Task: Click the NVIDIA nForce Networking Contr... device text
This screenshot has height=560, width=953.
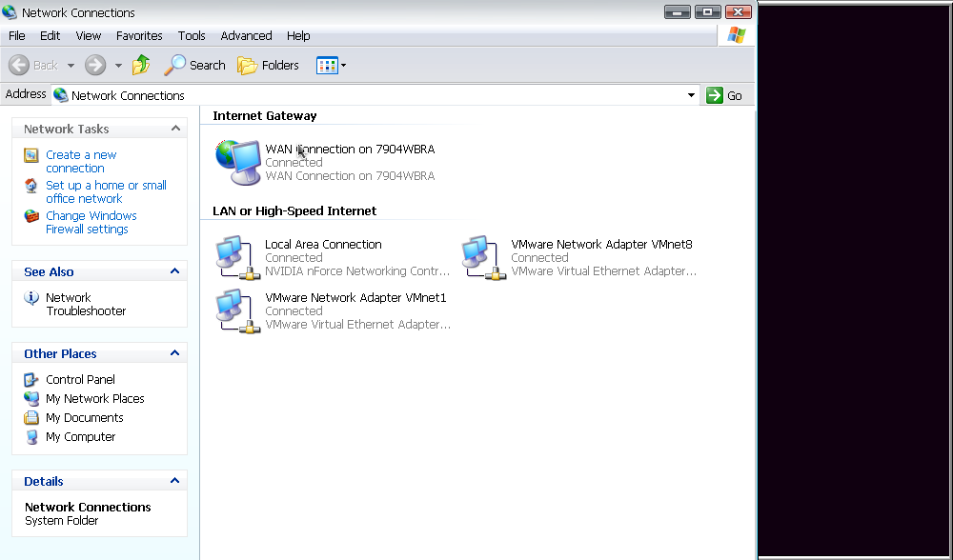Action: 357,270
